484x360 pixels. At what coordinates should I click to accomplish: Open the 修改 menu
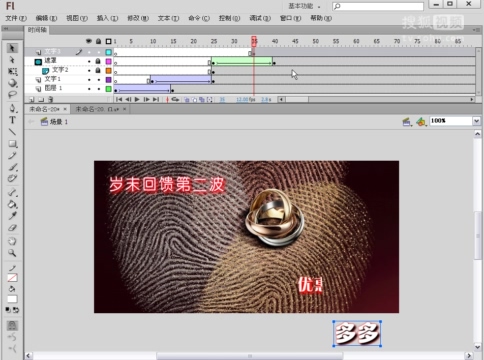coord(138,18)
